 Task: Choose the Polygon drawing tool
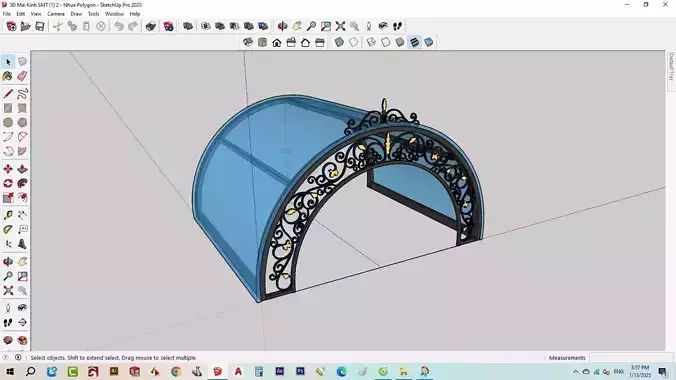click(x=22, y=122)
